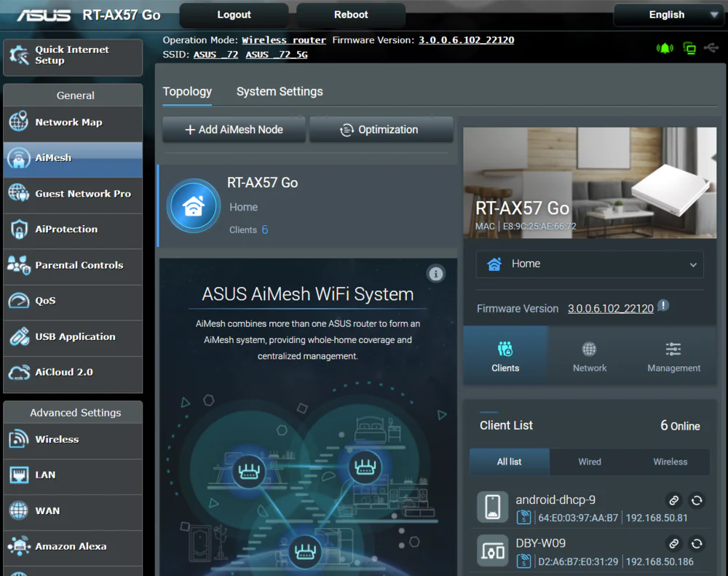Click IP address 192.168.50.81
This screenshot has height=576, width=728.
tap(657, 518)
